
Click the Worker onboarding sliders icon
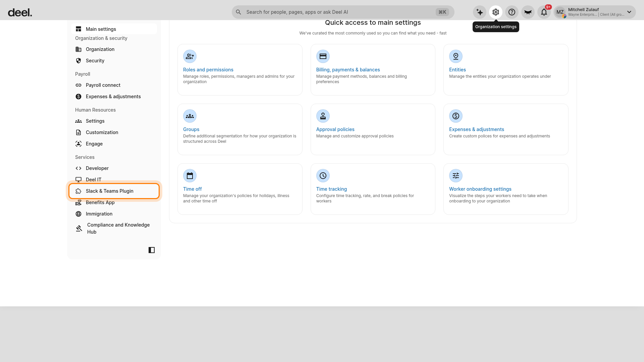click(456, 176)
